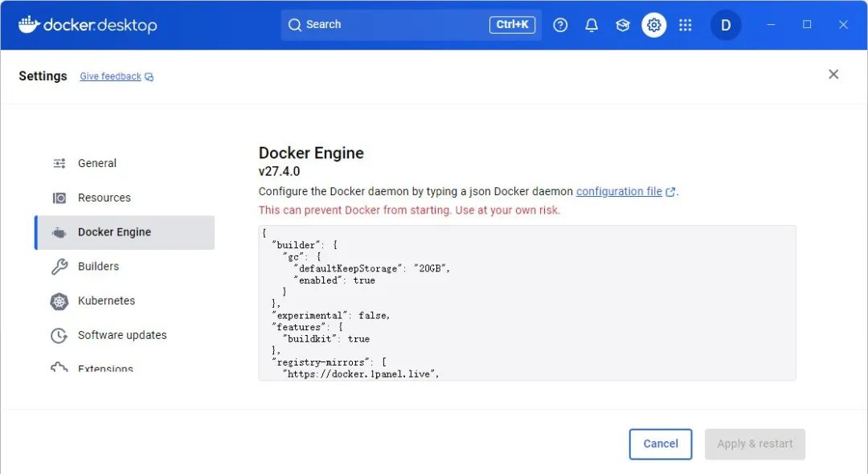868x474 pixels.
Task: Click the Ctrl+K shortcut badge
Action: coord(512,25)
